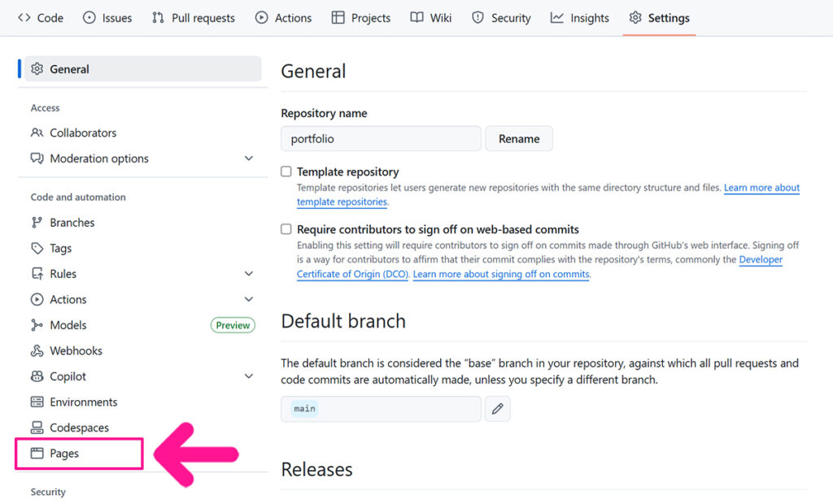Expand the Actions sidebar section
The height and width of the screenshot is (504, 833).
click(x=249, y=300)
